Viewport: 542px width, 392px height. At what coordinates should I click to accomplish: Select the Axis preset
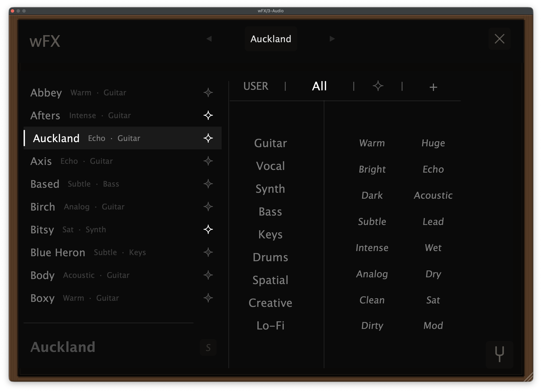click(x=122, y=161)
